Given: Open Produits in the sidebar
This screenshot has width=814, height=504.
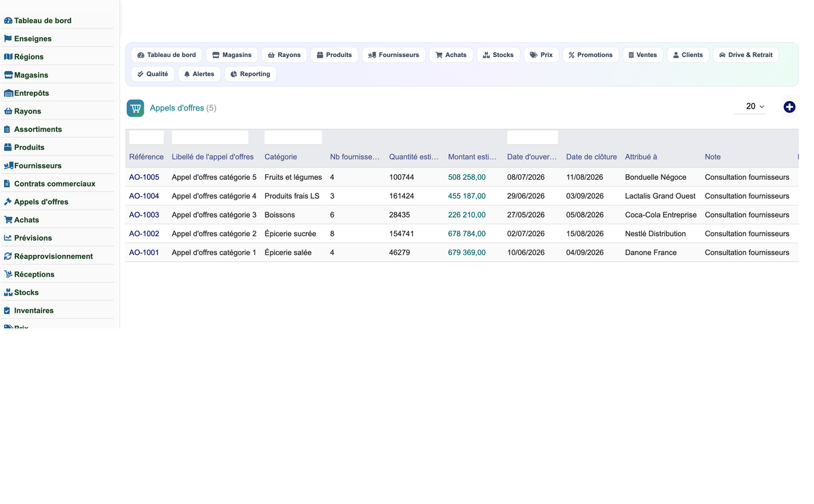Looking at the screenshot, I should (x=24, y=147).
